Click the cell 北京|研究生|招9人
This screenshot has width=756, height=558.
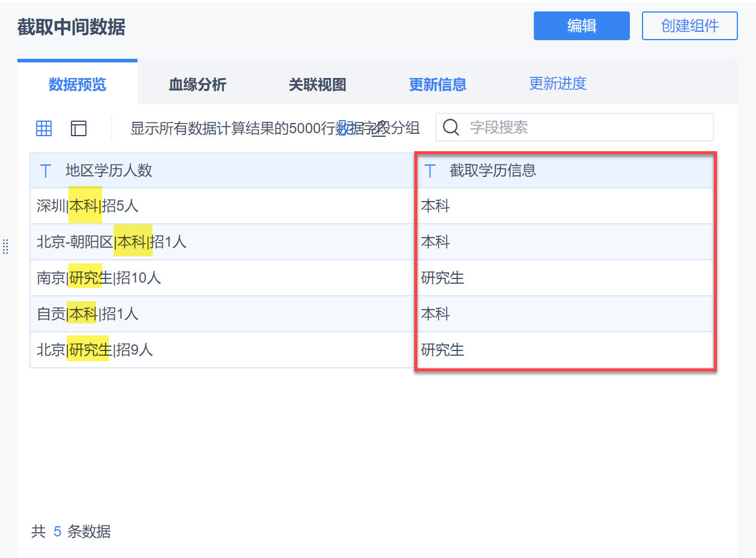click(95, 350)
